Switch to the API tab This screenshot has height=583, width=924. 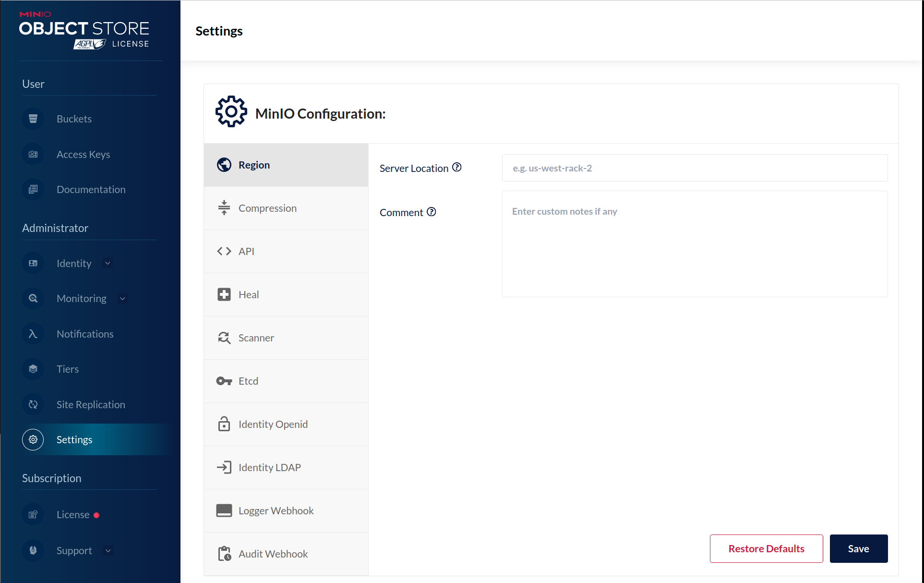pyautogui.click(x=286, y=251)
